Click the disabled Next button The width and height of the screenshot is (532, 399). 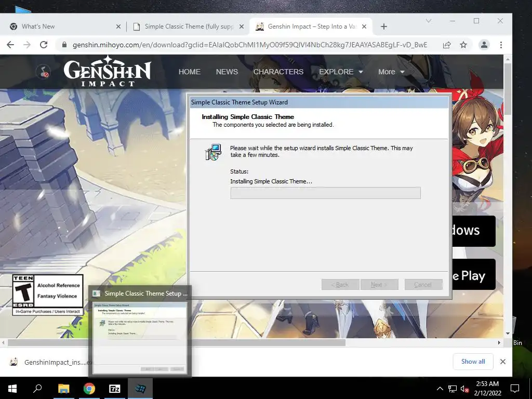pyautogui.click(x=379, y=284)
